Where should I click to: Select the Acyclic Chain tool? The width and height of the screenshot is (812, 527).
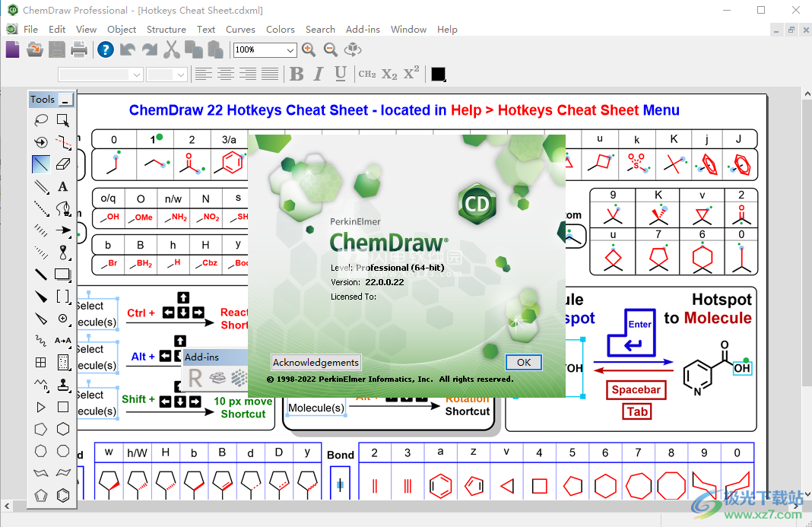[41, 385]
